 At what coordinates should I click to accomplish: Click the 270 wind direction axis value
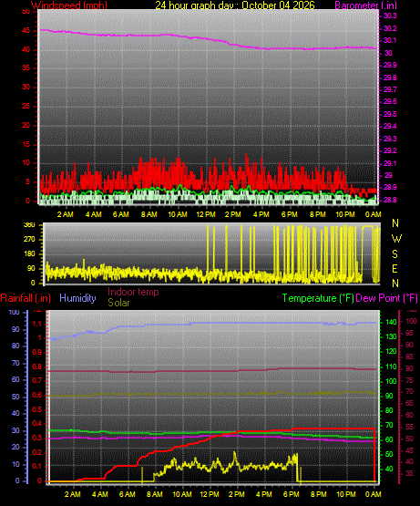[30, 240]
